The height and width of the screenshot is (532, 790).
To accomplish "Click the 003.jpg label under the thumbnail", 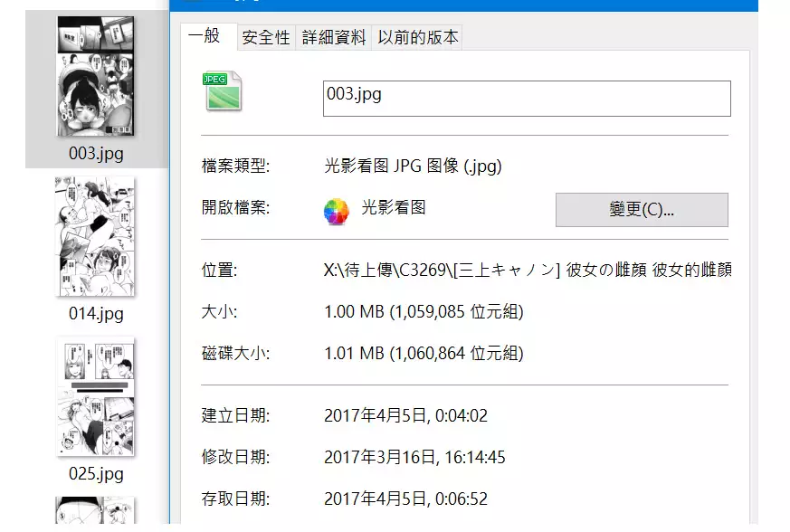I will (x=96, y=153).
